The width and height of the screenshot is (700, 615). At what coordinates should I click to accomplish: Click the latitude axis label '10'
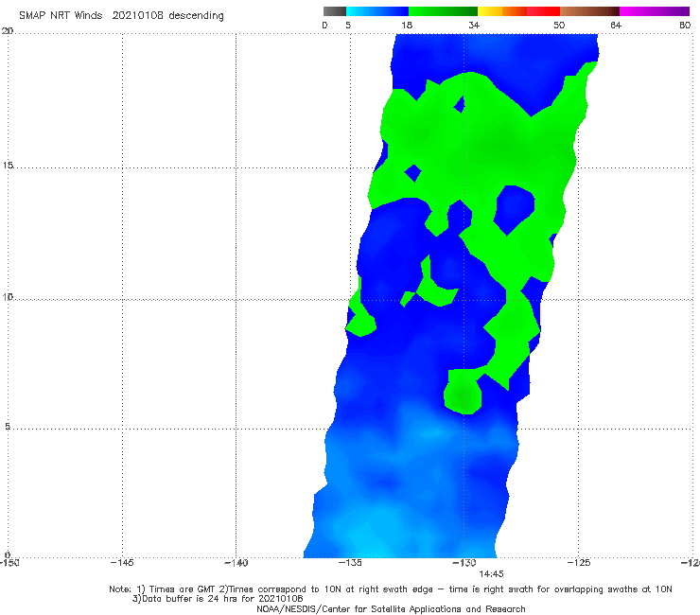8,296
